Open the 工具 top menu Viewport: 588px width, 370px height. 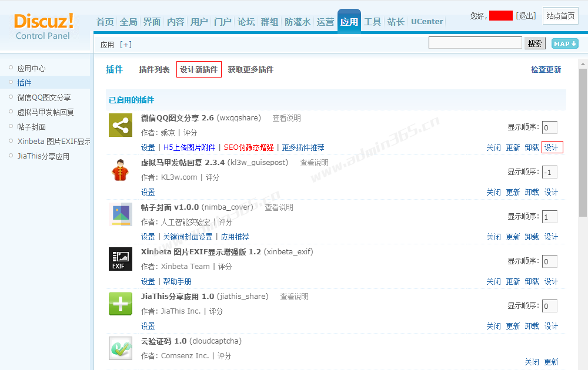coord(372,22)
